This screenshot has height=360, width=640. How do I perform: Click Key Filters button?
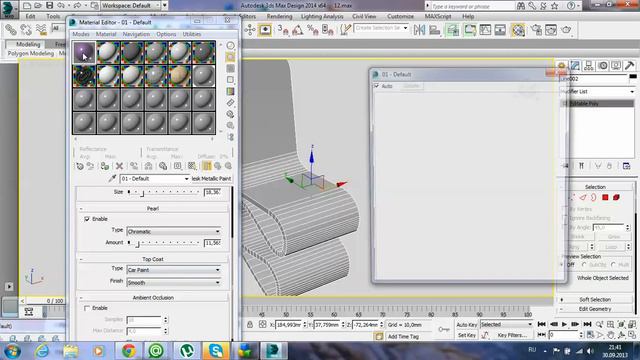512,335
